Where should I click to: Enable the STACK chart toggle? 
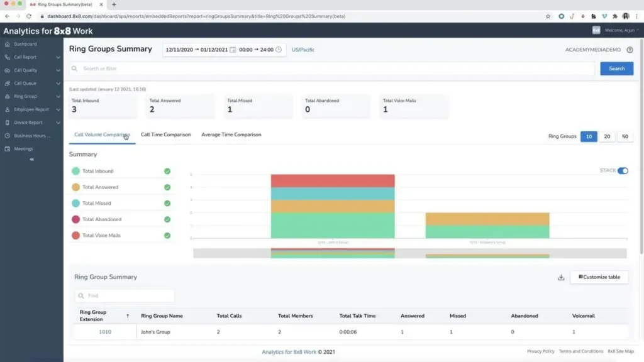click(622, 170)
